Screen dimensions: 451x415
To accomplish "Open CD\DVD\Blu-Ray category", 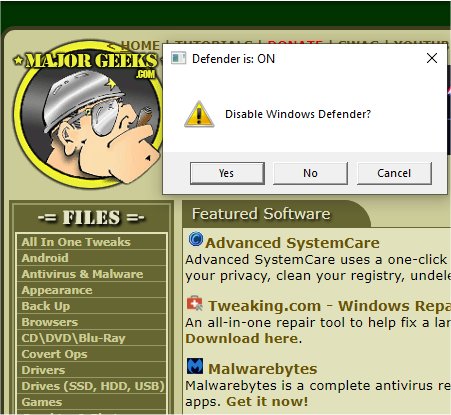I will tap(91, 338).
